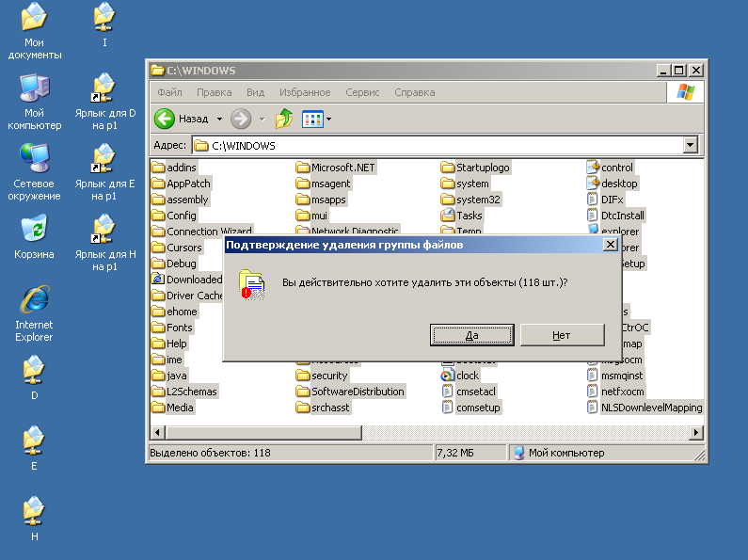Click the Up folder toolbar icon
The image size is (748, 560).
point(284,120)
